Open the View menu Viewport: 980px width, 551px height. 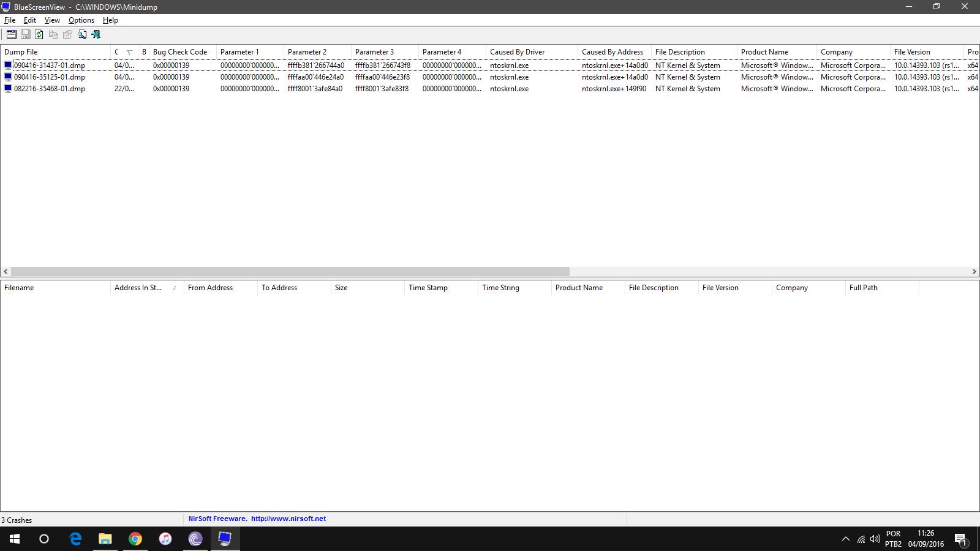(52, 20)
